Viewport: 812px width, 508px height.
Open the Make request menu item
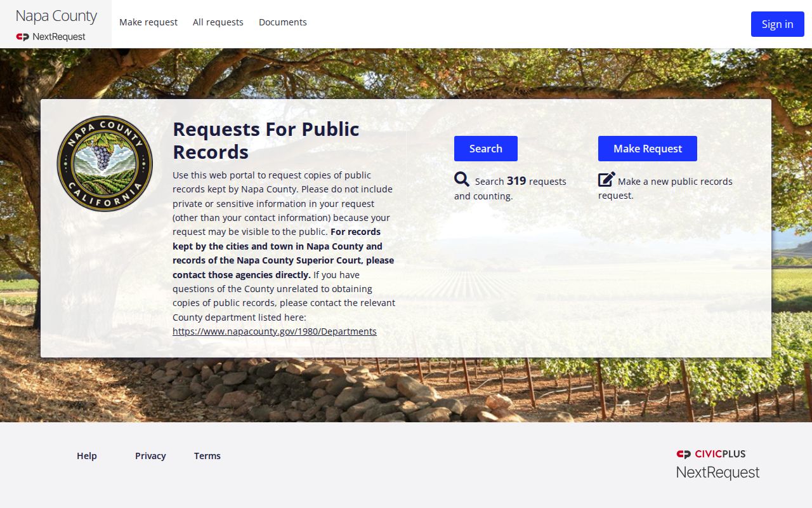click(x=148, y=22)
